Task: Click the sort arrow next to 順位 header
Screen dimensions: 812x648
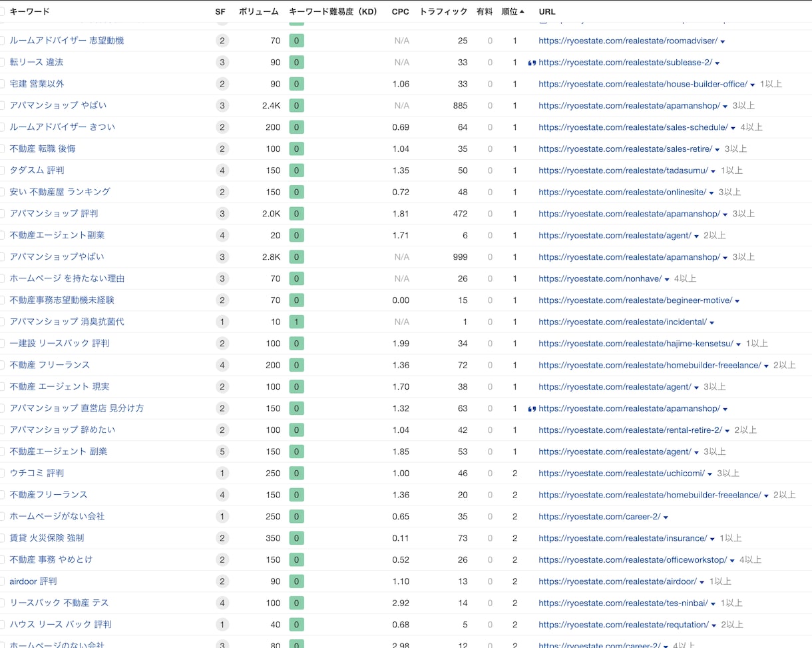Action: click(x=522, y=11)
